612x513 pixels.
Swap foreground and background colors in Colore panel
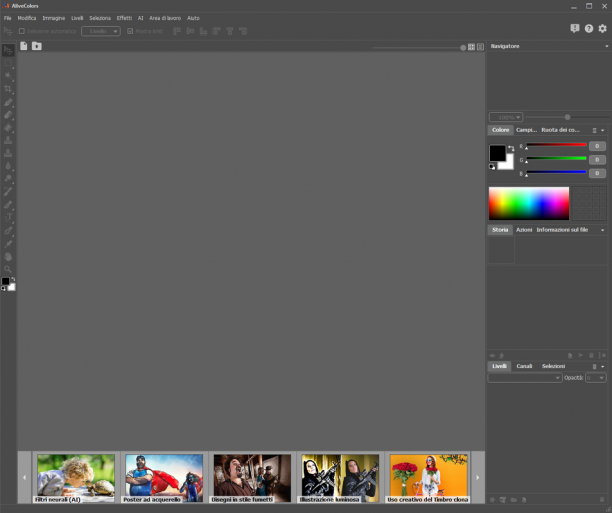pyautogui.click(x=511, y=148)
